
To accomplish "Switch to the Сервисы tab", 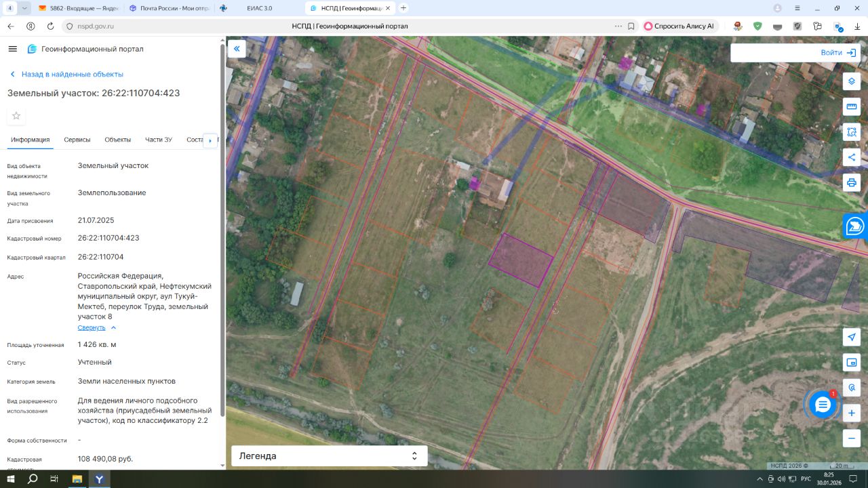I will (77, 140).
